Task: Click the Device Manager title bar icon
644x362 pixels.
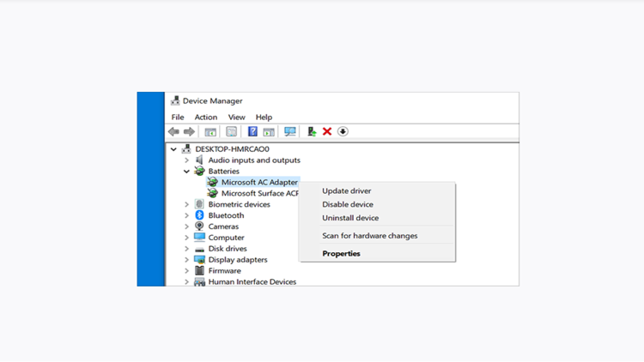Action: click(x=175, y=100)
